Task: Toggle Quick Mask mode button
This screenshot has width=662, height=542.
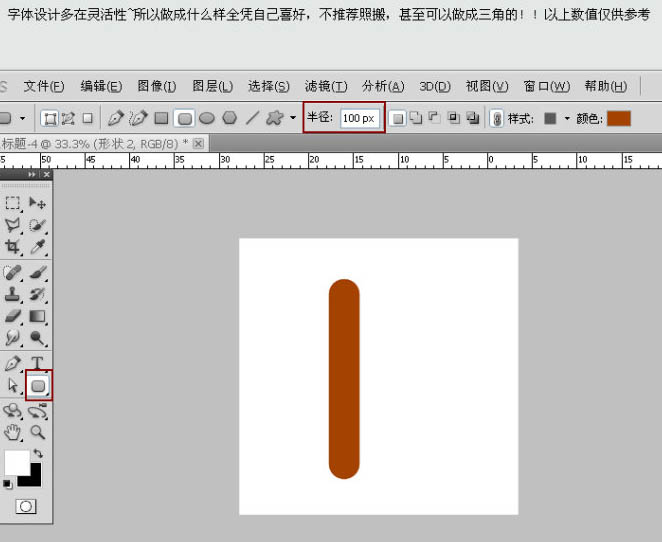Action: pyautogui.click(x=26, y=507)
